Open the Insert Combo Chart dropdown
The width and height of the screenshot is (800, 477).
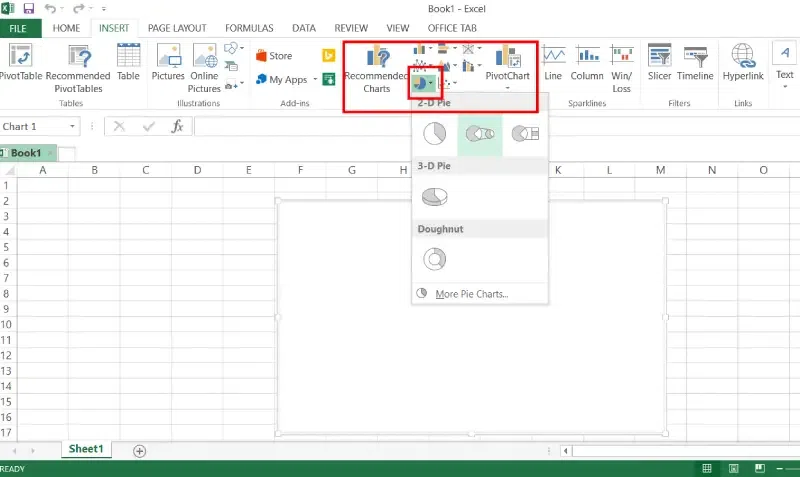pyautogui.click(x=471, y=65)
